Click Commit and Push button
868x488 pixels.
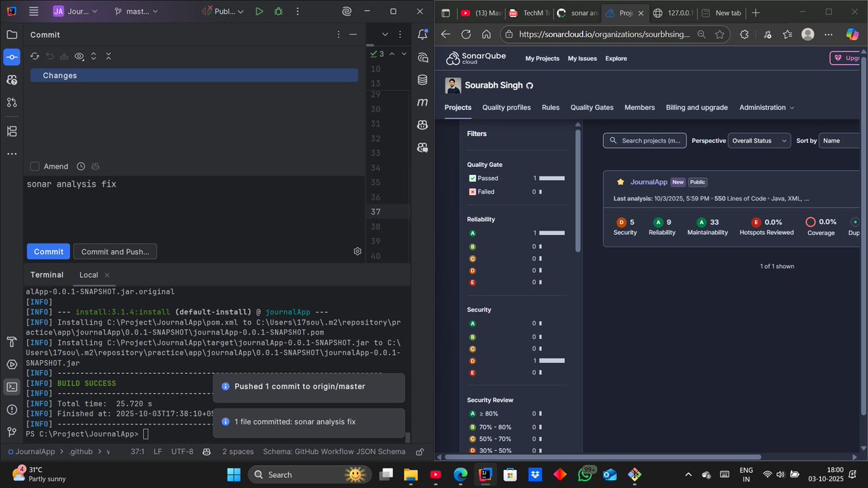point(115,252)
